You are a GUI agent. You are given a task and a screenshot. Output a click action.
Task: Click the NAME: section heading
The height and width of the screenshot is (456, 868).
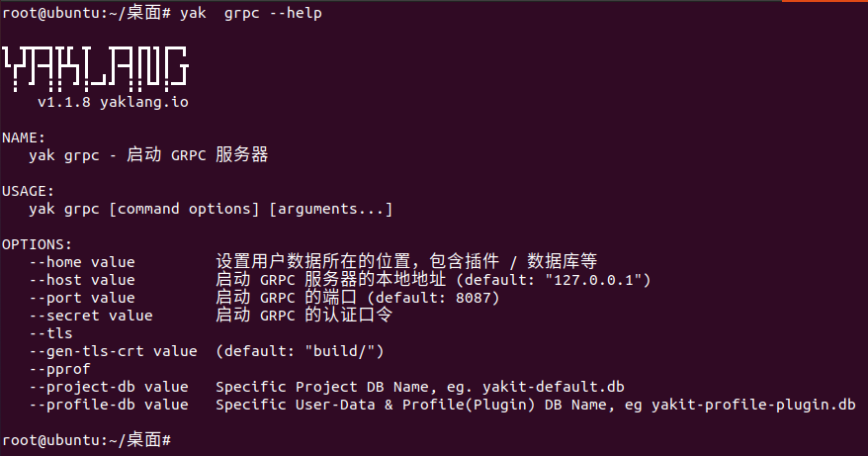pyautogui.click(x=24, y=137)
